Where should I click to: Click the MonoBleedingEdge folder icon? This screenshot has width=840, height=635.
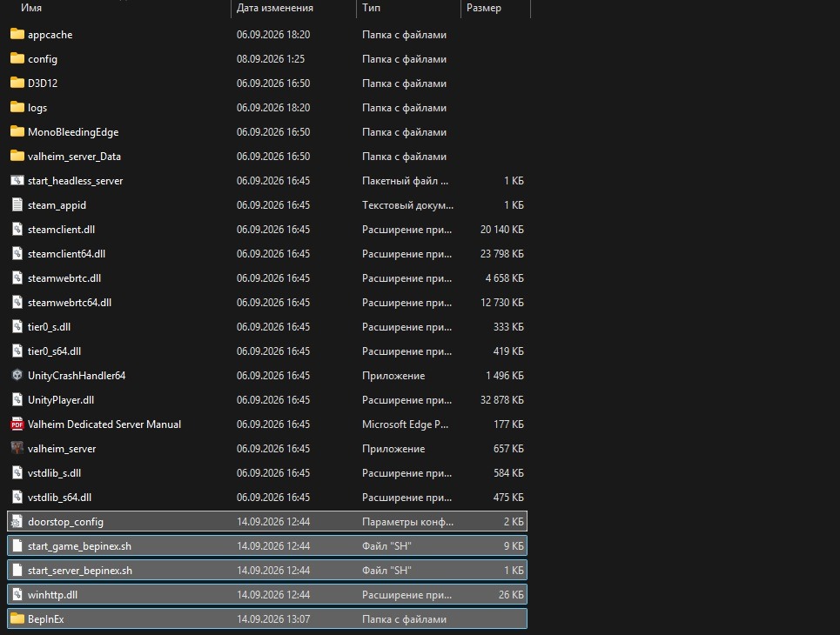pyautogui.click(x=17, y=131)
